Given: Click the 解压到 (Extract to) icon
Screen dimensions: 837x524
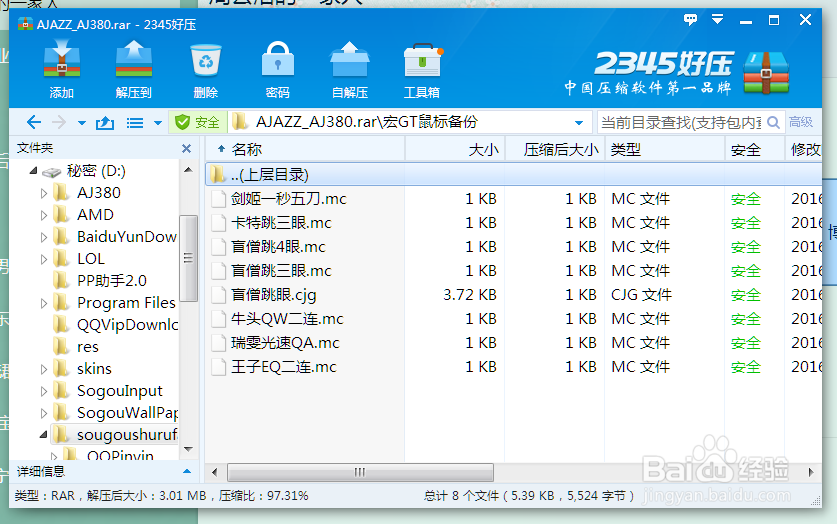Looking at the screenshot, I should [x=133, y=69].
